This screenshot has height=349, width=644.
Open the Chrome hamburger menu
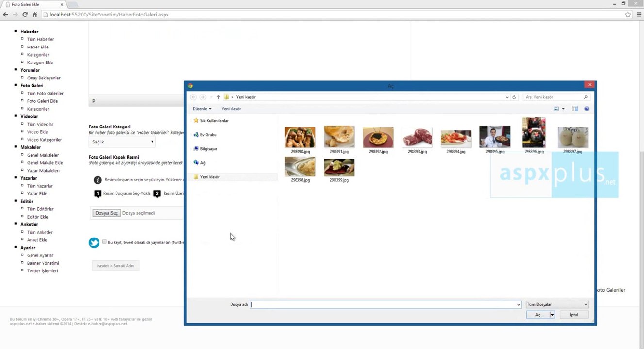(638, 15)
